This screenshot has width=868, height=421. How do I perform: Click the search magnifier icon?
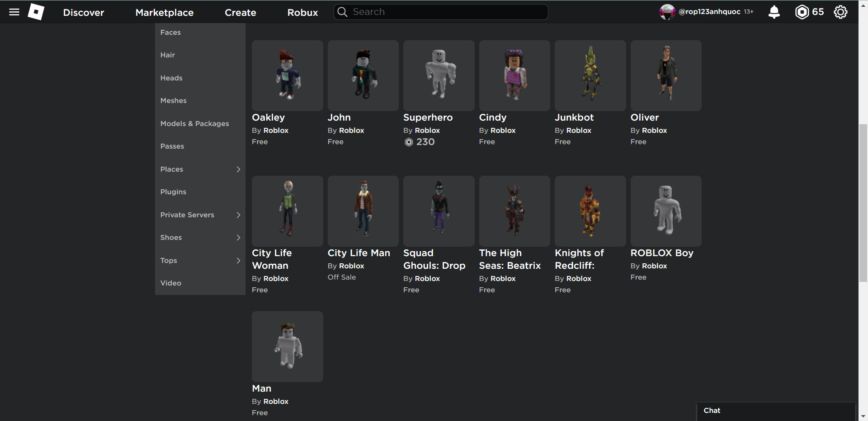342,12
